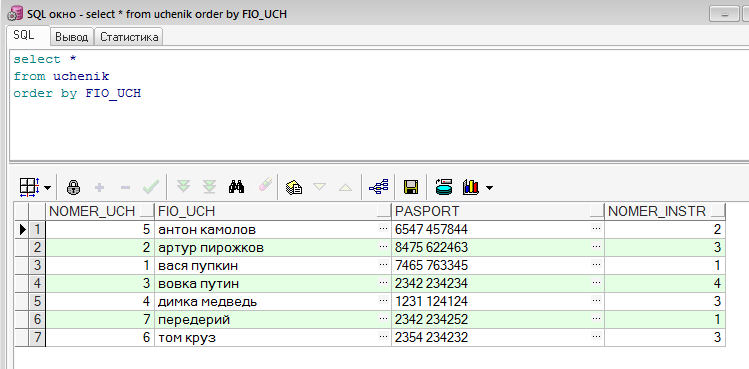Click the eraser clear record icon

click(x=265, y=185)
